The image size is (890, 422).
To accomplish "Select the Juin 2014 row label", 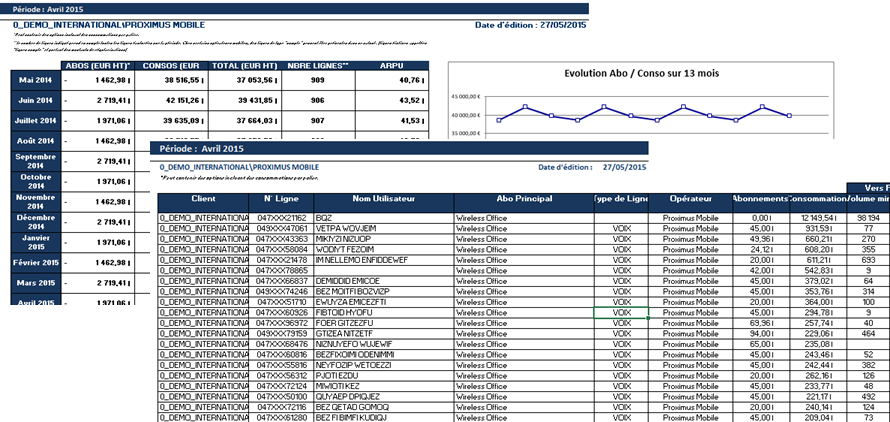I will (35, 101).
